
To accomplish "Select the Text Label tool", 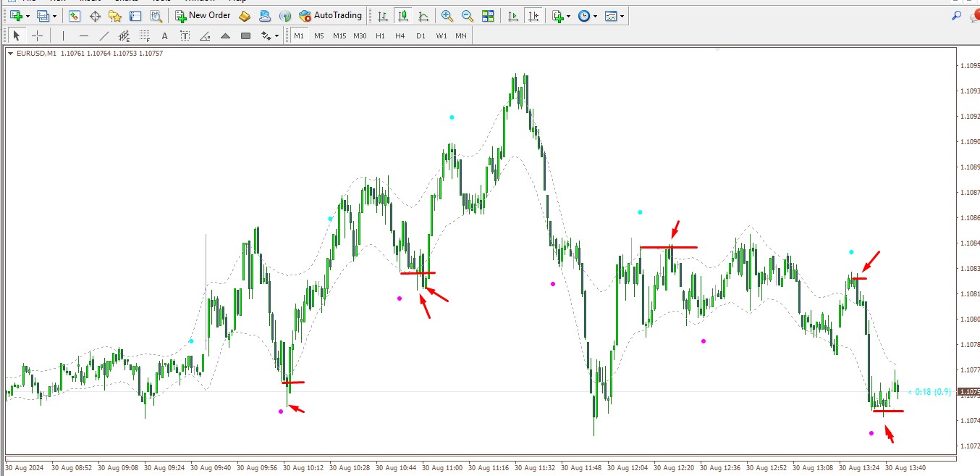I will click(185, 36).
